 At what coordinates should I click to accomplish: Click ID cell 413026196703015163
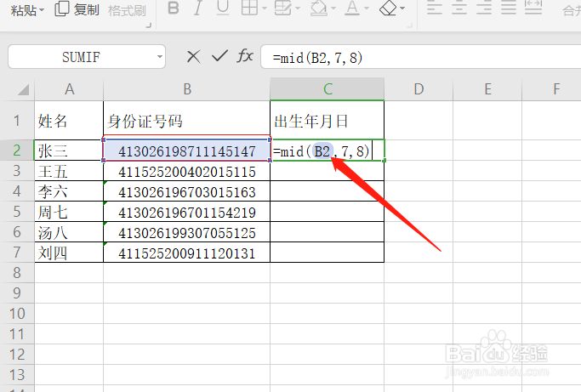pyautogui.click(x=187, y=191)
